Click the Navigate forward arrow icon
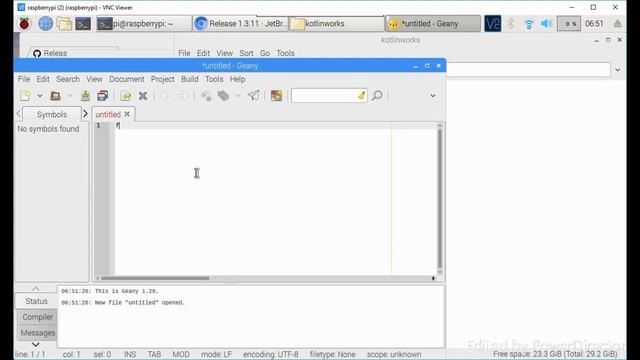Viewport: 640px width, 360px height. pyautogui.click(x=182, y=96)
